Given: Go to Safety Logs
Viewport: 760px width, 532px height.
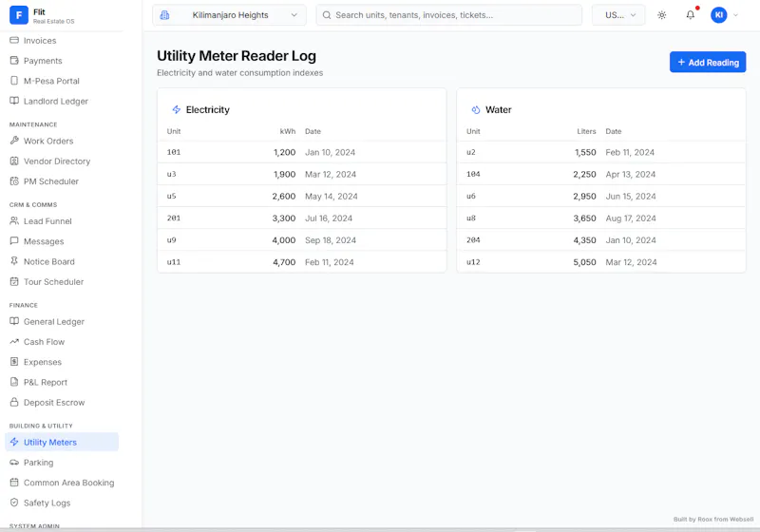Looking at the screenshot, I should pos(62,503).
